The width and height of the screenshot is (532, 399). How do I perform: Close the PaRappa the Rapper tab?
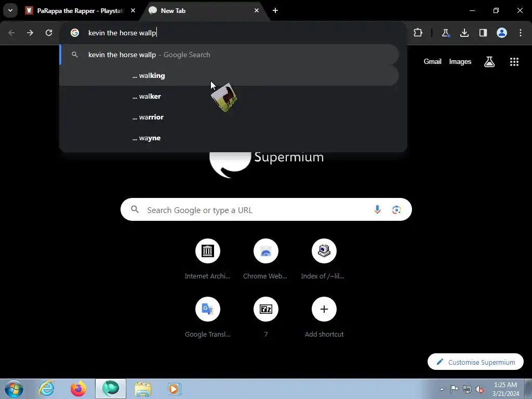pos(133,10)
